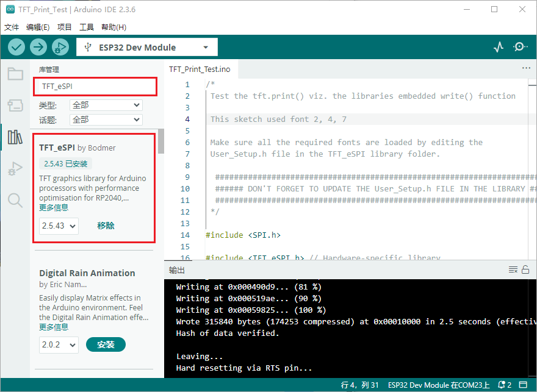Click the Arduino IDE title bar logo
The width and height of the screenshot is (537, 392).
(10, 9)
